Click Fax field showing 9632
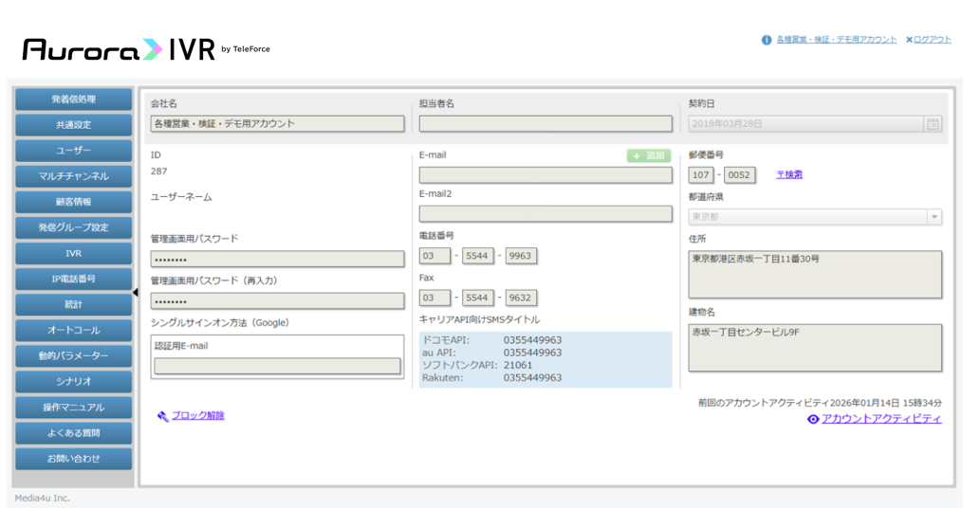The width and height of the screenshot is (980, 508). [x=521, y=298]
